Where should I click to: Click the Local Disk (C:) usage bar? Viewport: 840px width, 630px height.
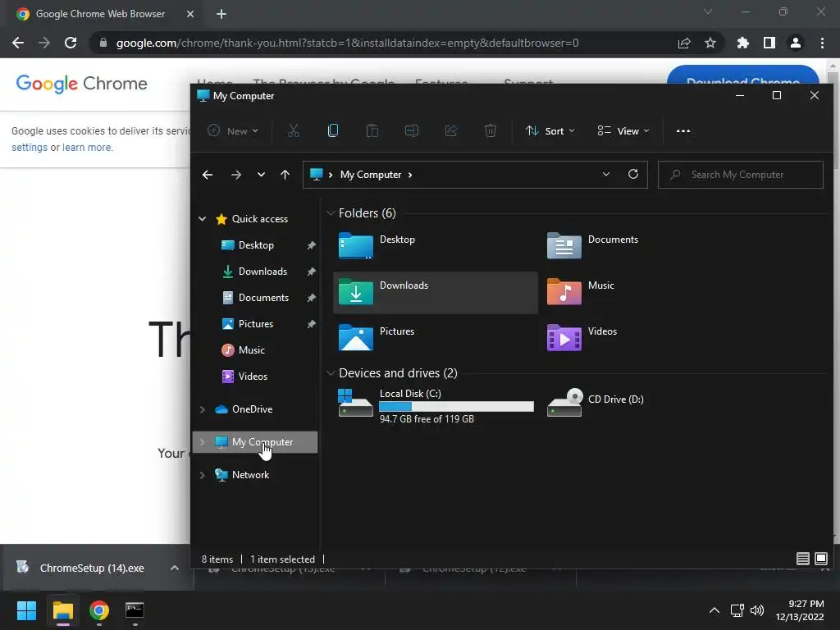pyautogui.click(x=456, y=407)
